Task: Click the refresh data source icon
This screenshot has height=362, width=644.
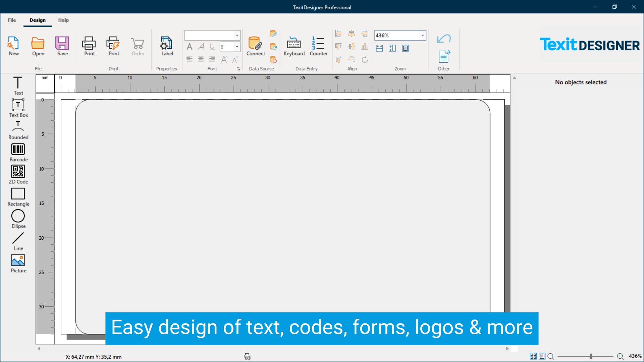Action: (273, 46)
